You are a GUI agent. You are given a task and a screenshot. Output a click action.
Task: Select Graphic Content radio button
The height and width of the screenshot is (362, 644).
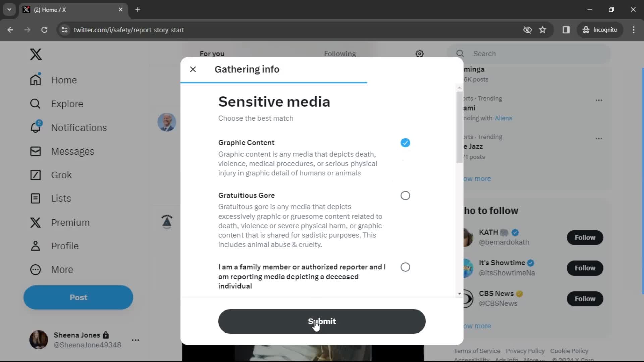405,143
